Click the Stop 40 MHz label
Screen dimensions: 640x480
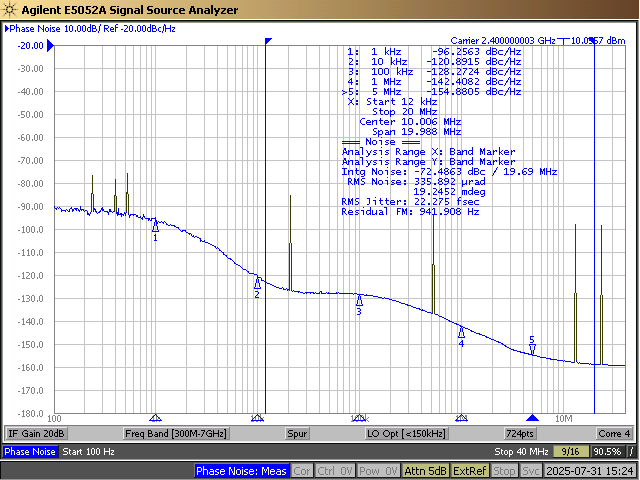pyautogui.click(x=521, y=452)
